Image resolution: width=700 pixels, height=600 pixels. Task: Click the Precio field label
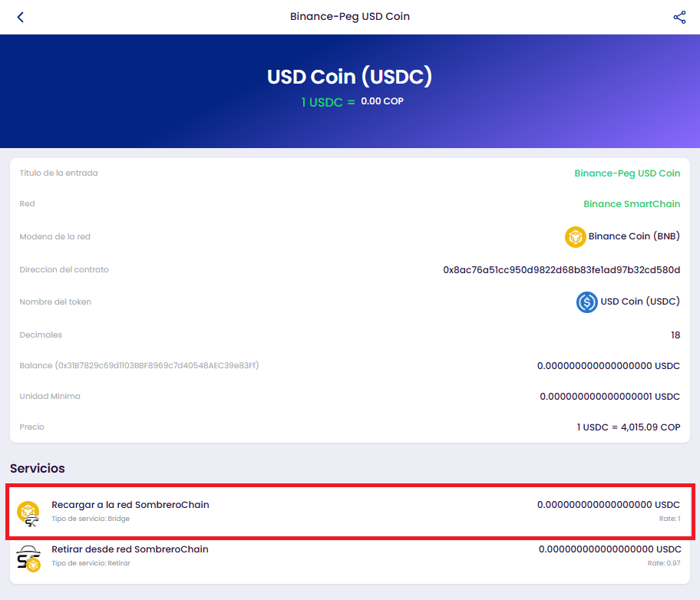click(x=31, y=427)
